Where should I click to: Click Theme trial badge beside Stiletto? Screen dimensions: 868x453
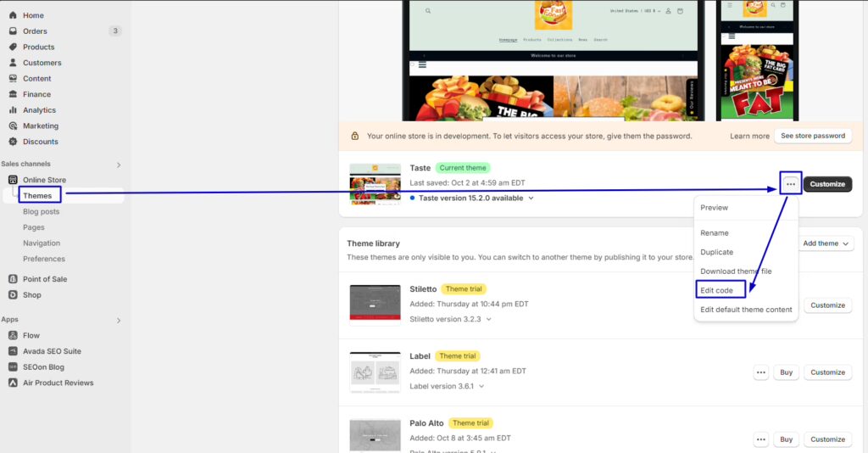[x=464, y=289]
